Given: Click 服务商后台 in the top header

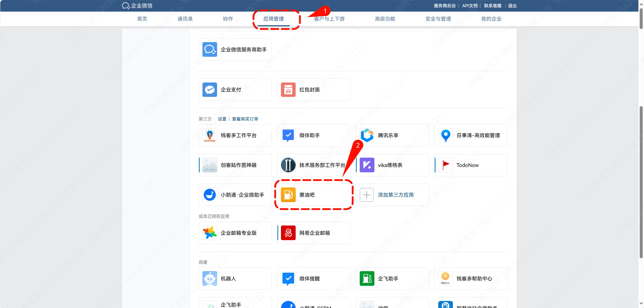Looking at the screenshot, I should [445, 6].
